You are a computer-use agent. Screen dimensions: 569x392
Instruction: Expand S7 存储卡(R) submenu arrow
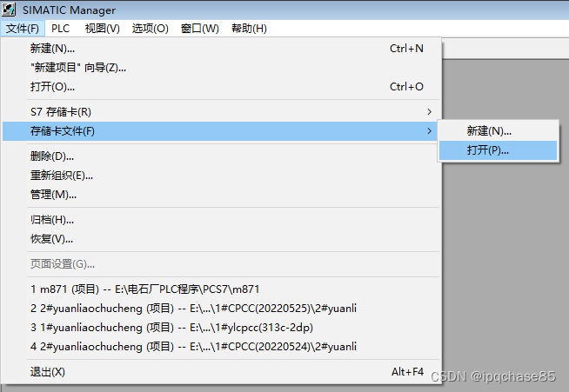[429, 111]
